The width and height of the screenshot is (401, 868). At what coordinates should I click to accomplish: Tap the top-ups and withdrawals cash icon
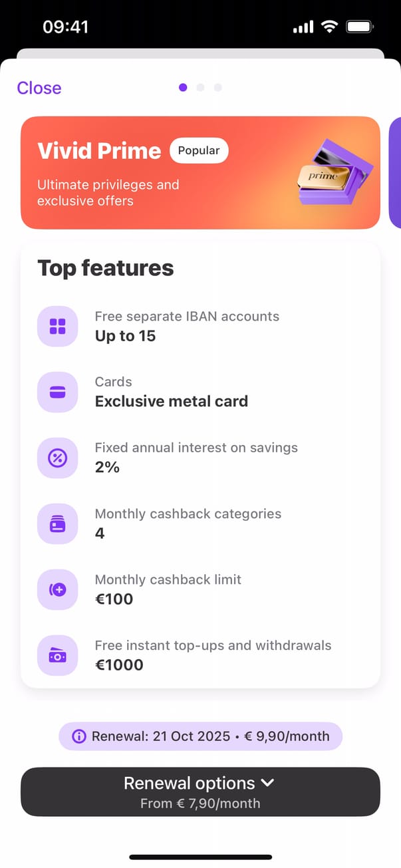pos(58,655)
